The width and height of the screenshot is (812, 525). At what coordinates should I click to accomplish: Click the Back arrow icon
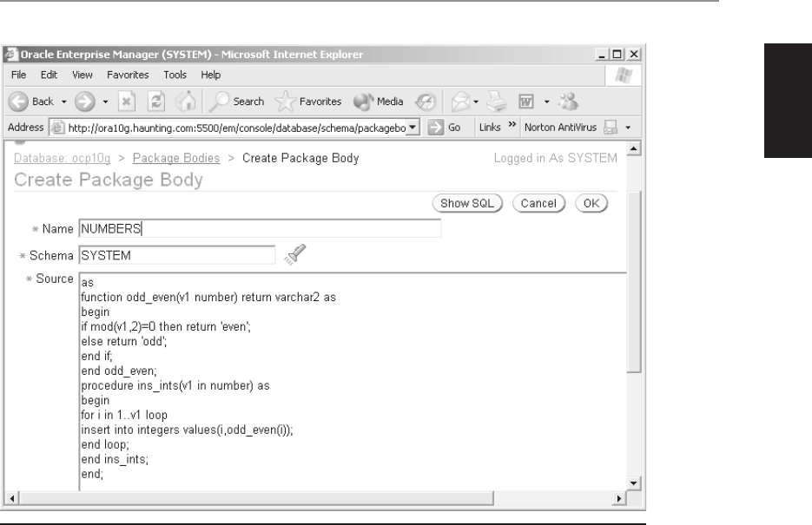[x=18, y=102]
